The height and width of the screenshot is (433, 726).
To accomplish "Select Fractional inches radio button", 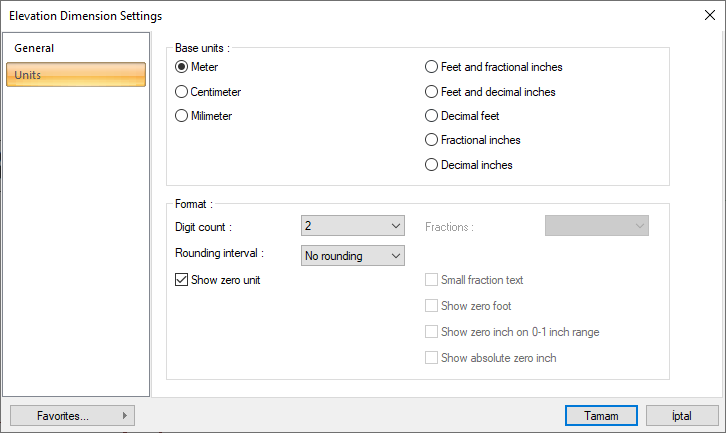I will pyautogui.click(x=432, y=140).
